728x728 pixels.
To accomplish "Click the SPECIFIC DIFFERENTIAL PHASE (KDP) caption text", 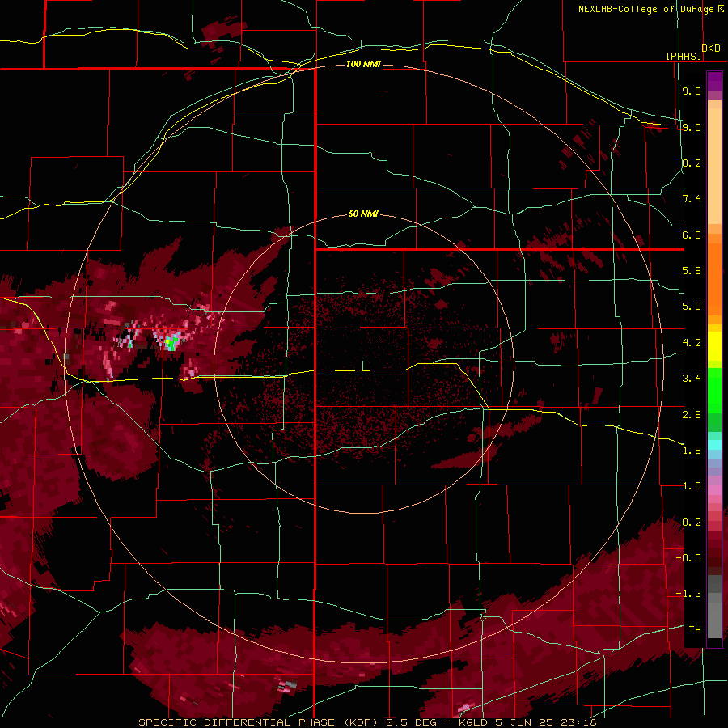I will click(259, 722).
